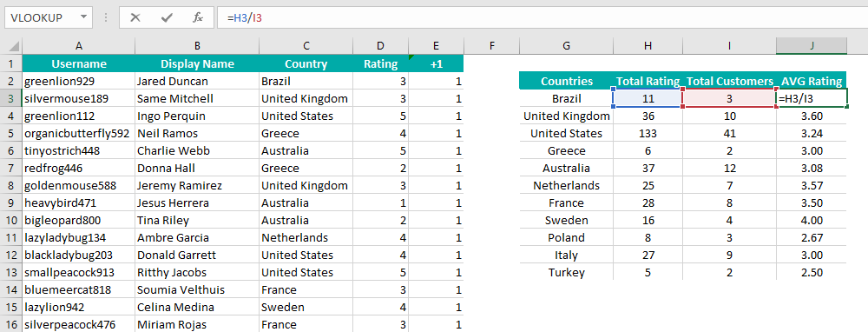Open the Name Box dropdown arrow
The image size is (868, 332).
(83, 17)
